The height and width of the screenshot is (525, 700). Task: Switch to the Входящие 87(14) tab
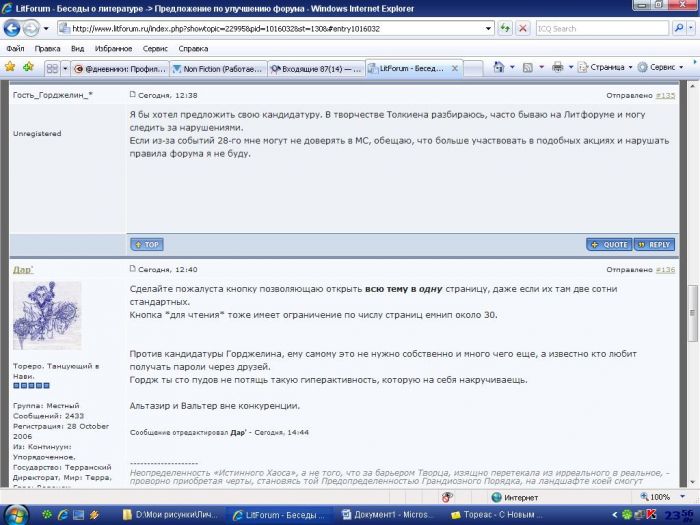tap(314, 69)
